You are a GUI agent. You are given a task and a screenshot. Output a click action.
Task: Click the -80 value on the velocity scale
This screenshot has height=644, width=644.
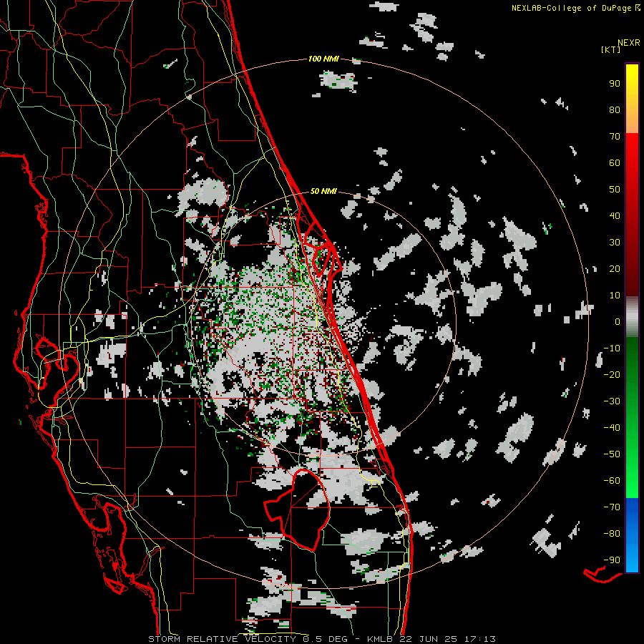point(612,534)
